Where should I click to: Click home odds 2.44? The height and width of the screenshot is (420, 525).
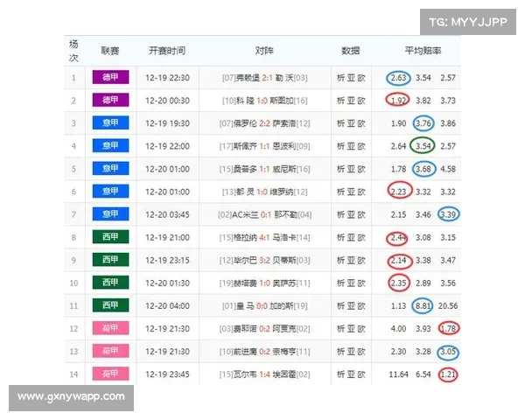point(398,237)
